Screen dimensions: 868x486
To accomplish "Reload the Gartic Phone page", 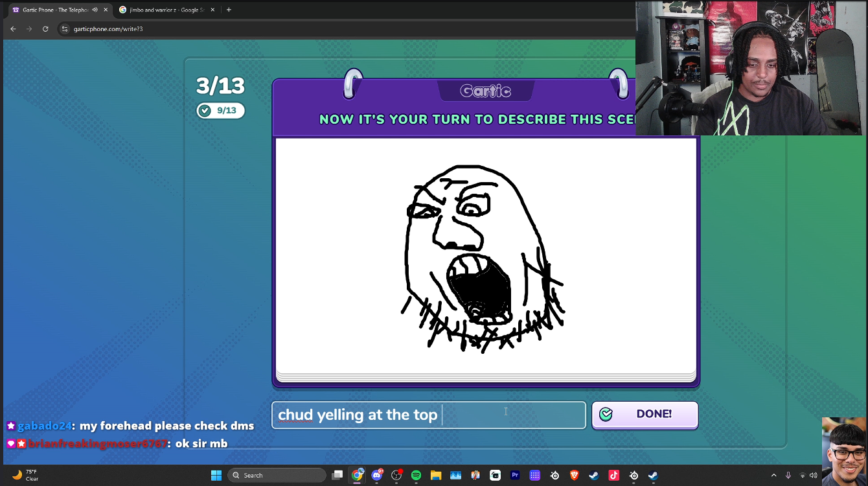I will (45, 29).
